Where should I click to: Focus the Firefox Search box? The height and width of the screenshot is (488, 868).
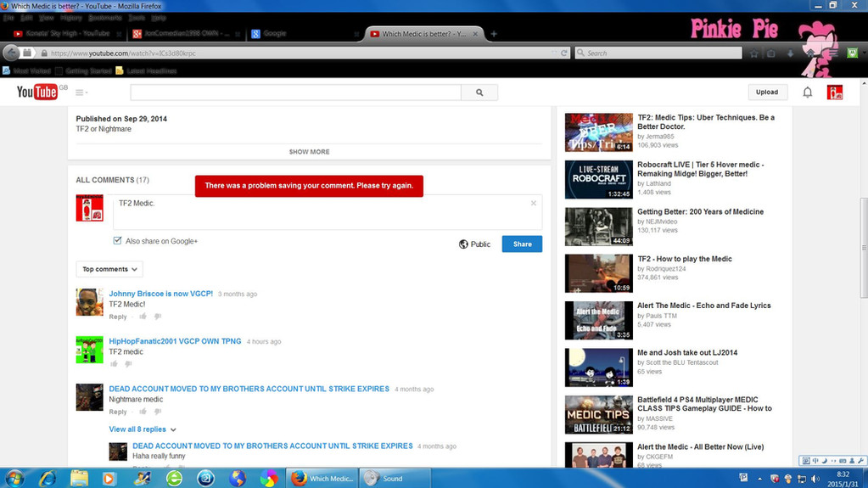coord(658,53)
